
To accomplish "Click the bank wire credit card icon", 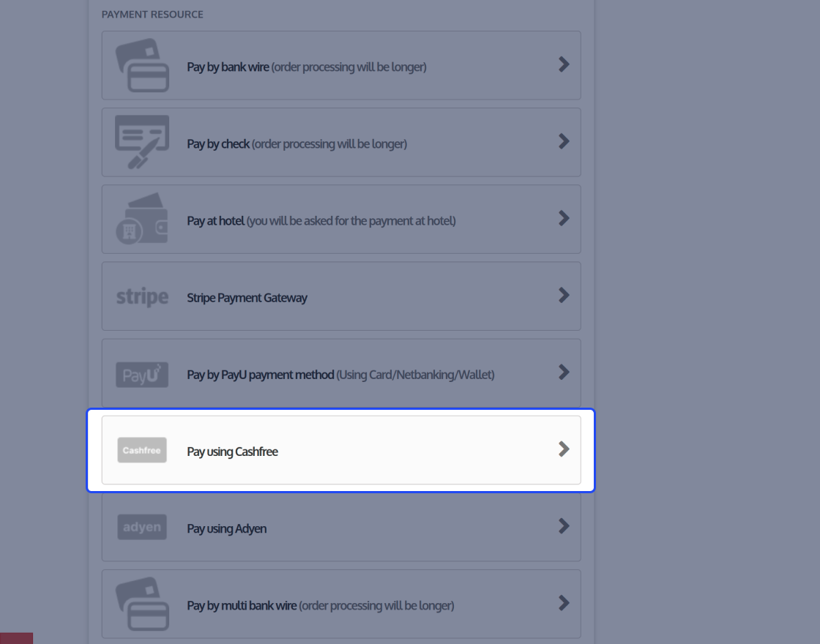I will click(x=142, y=65).
